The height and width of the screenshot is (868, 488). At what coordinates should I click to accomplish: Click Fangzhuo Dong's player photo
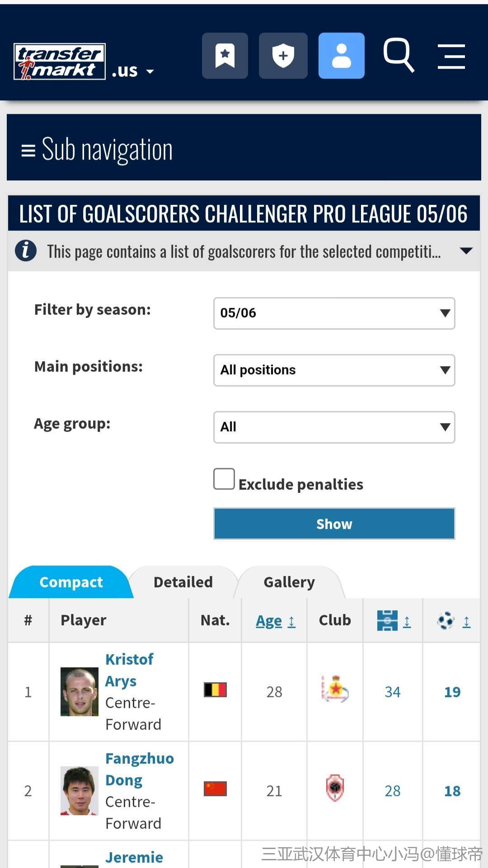tap(80, 791)
